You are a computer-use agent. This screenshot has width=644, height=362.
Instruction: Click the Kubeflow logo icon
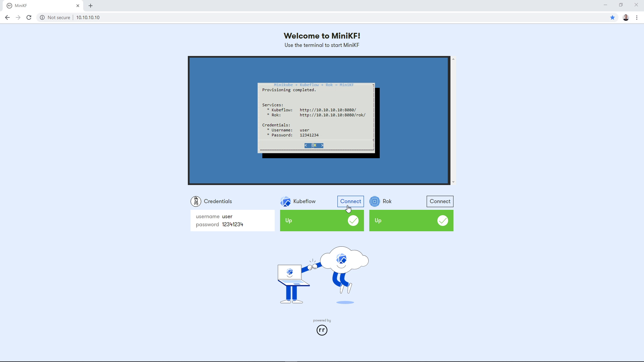click(285, 201)
